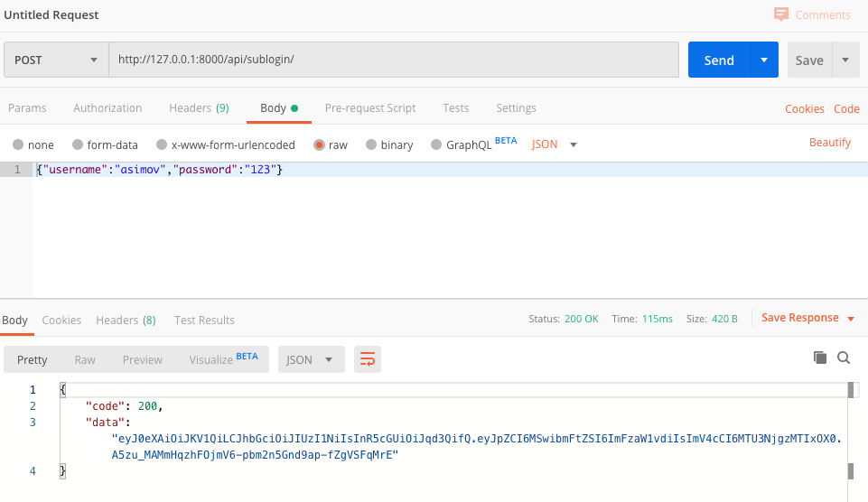Switch response view to Raw
868x502 pixels.
point(85,359)
